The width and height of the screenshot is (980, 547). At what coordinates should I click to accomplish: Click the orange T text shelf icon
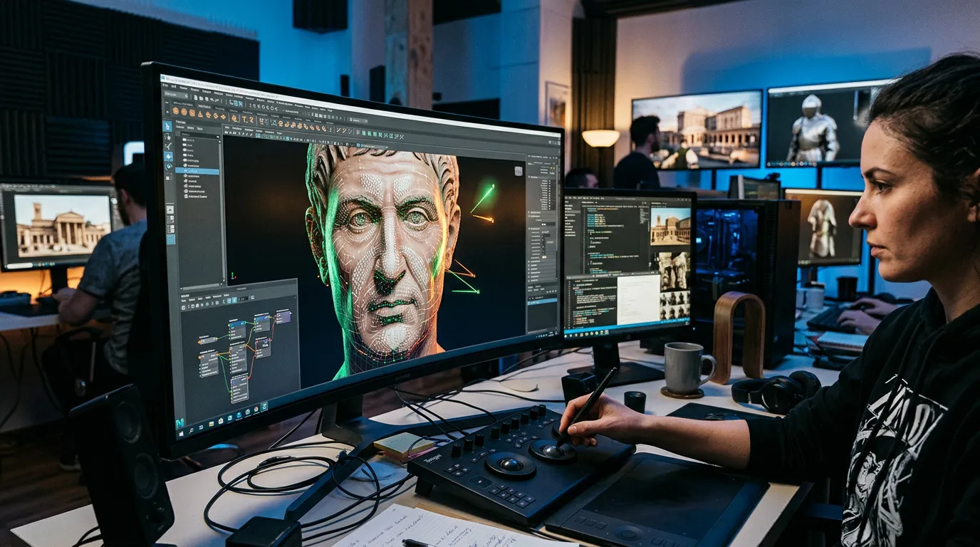coord(244,119)
